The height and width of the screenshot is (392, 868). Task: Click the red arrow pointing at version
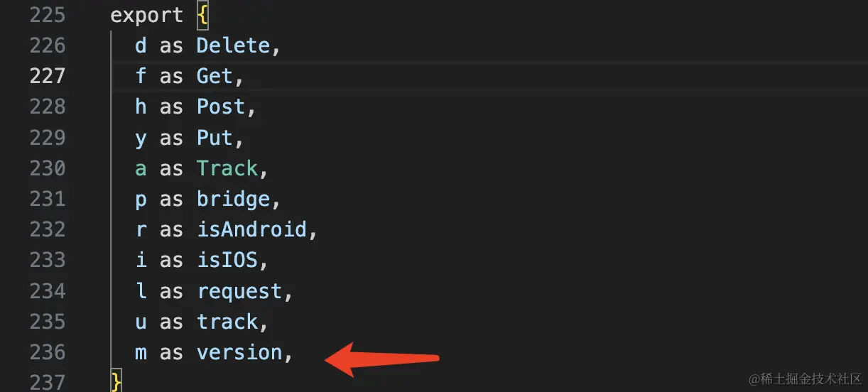click(x=381, y=359)
